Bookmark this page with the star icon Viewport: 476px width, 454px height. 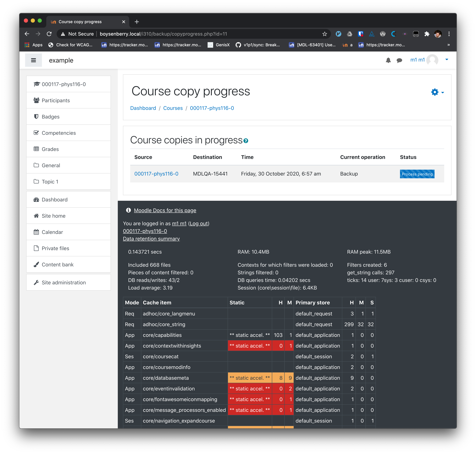click(325, 34)
